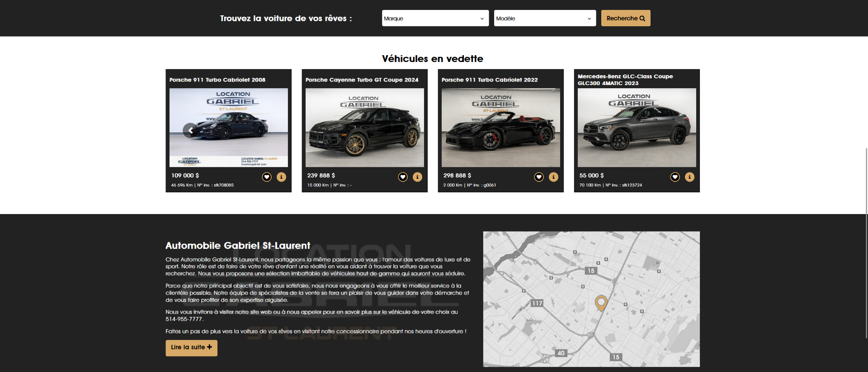Favorite the Porsche Cayenne Turbo GT Coupe
Viewport: 868px width, 372px height.
403,177
